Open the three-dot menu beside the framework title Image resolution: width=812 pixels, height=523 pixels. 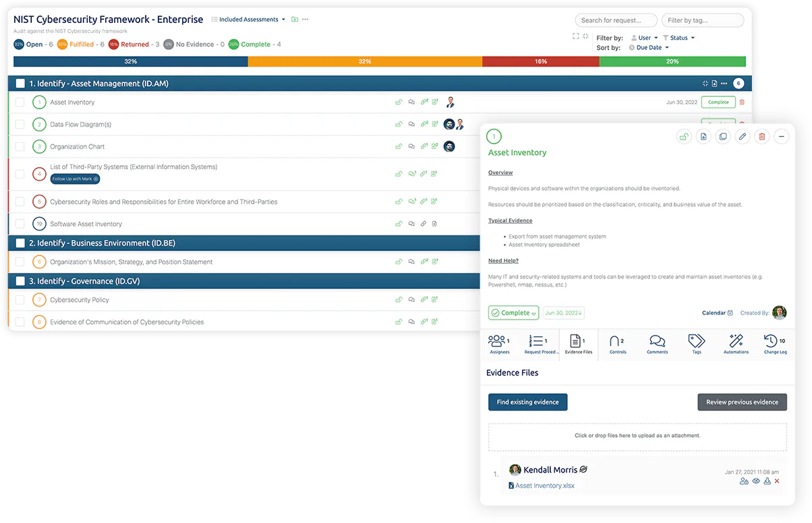tap(305, 20)
